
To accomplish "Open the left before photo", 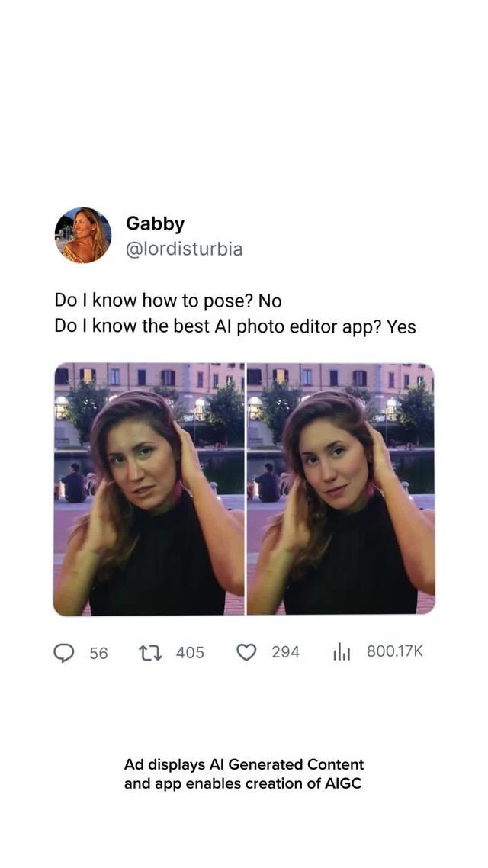I will coord(148,489).
